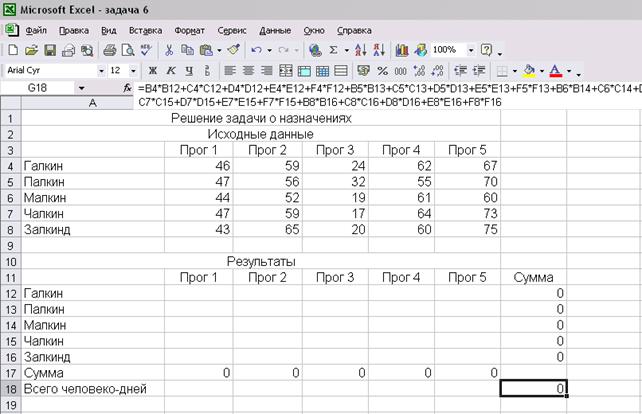Select row 18 header
This screenshot has width=642, height=414.
click(x=11, y=388)
